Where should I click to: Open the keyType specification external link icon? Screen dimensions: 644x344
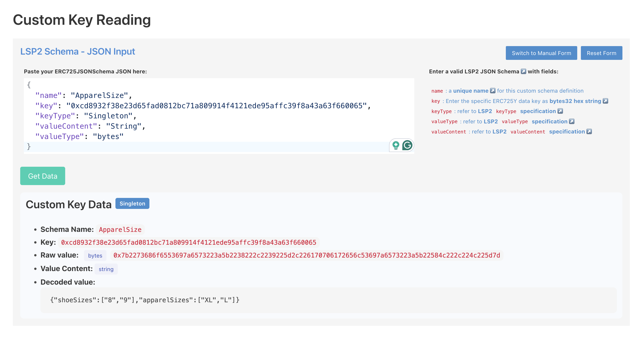(560, 111)
